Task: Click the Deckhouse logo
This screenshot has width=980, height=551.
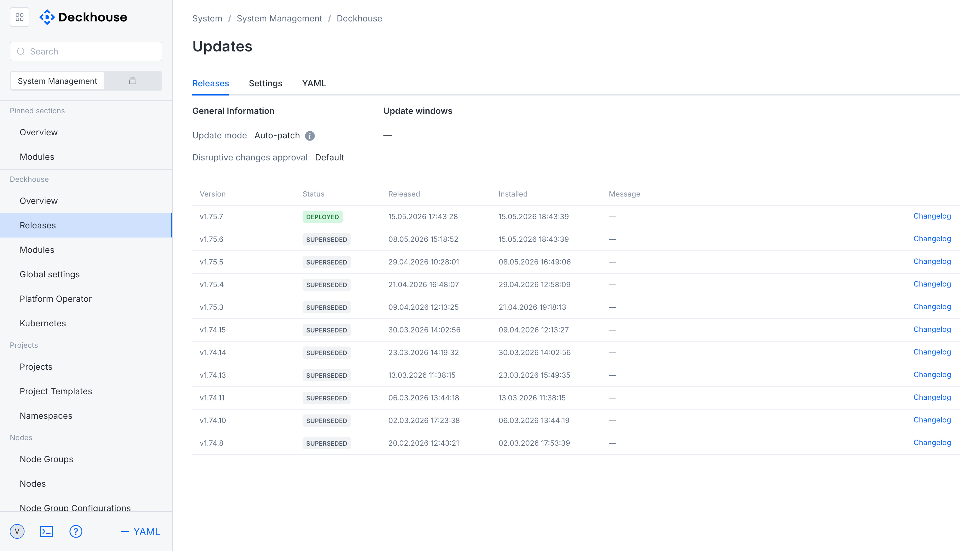Action: click(83, 17)
